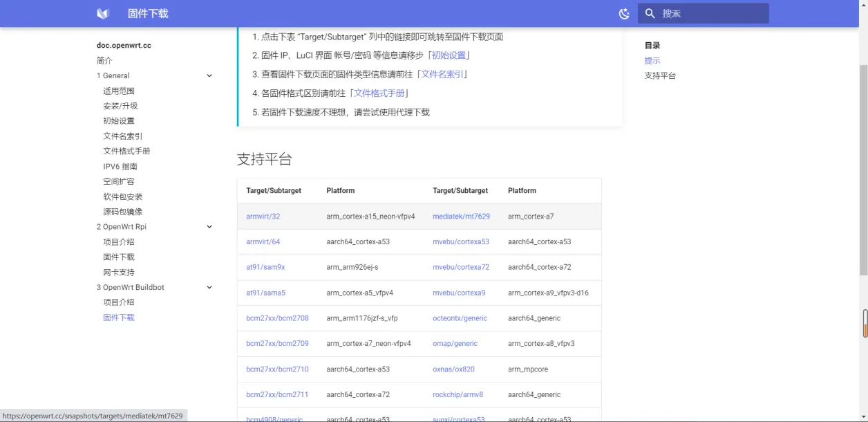Click the first Target/Subtarget column header
The width and height of the screenshot is (868, 422).
[274, 191]
